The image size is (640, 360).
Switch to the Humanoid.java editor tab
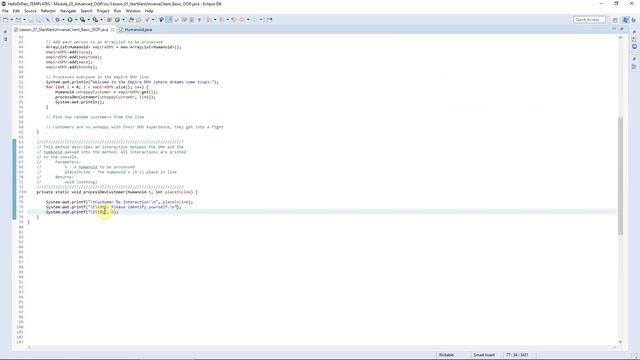(x=138, y=30)
